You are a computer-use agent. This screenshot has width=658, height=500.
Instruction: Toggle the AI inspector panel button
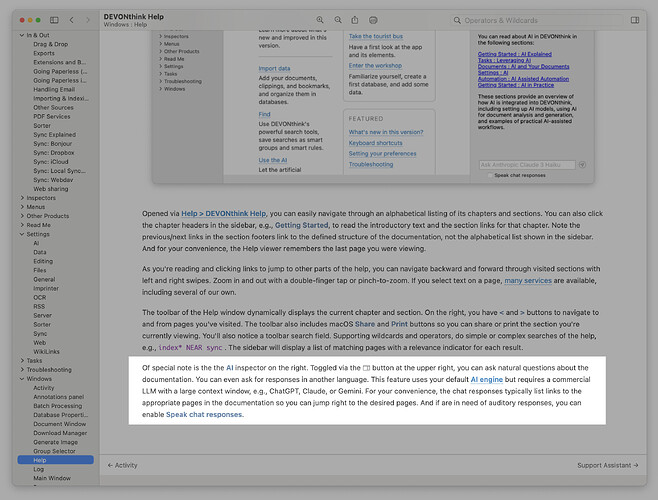[x=635, y=20]
